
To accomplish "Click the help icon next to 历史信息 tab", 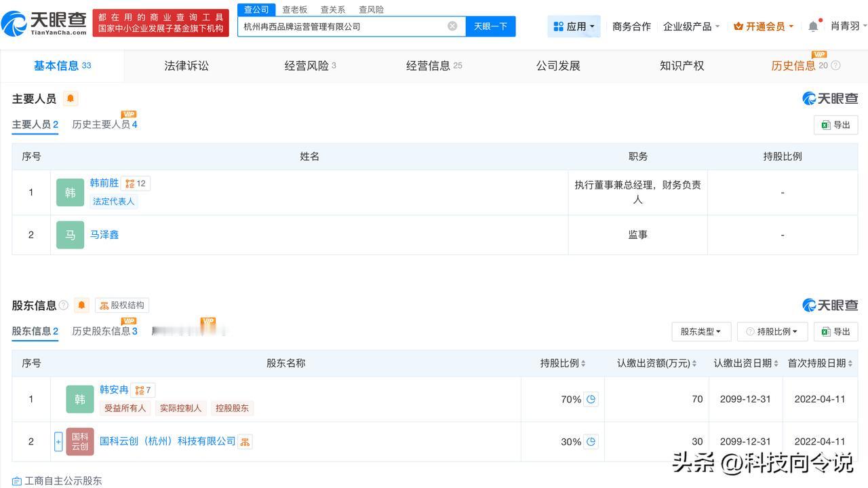I will point(835,66).
